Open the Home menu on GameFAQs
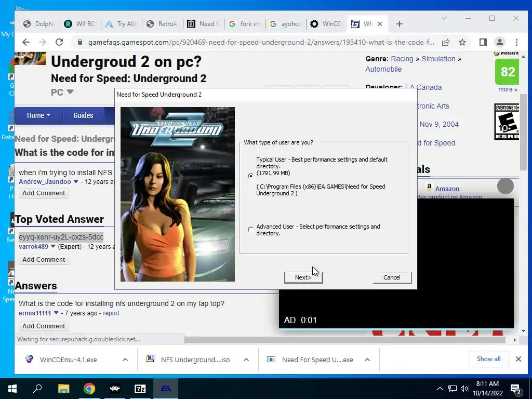This screenshot has width=532, height=399. (38, 115)
